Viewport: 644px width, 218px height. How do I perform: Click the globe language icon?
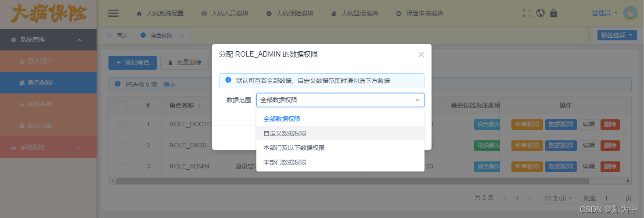point(540,13)
